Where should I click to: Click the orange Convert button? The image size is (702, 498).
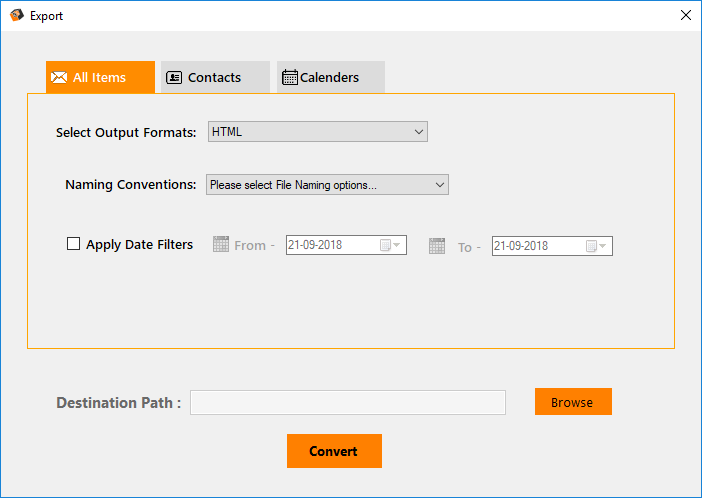click(x=334, y=451)
